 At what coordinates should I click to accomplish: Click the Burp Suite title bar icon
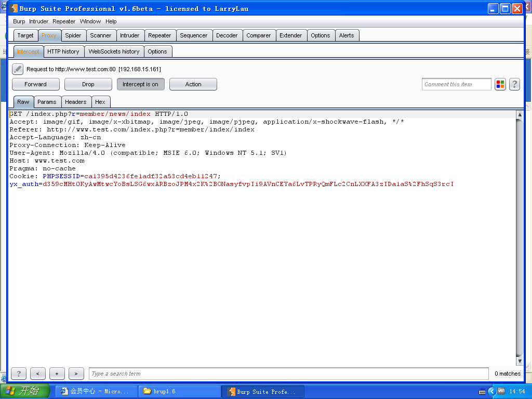click(x=14, y=8)
